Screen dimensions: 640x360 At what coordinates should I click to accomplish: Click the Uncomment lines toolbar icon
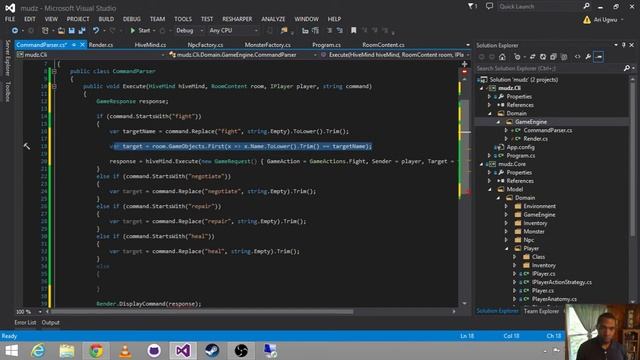(x=339, y=31)
